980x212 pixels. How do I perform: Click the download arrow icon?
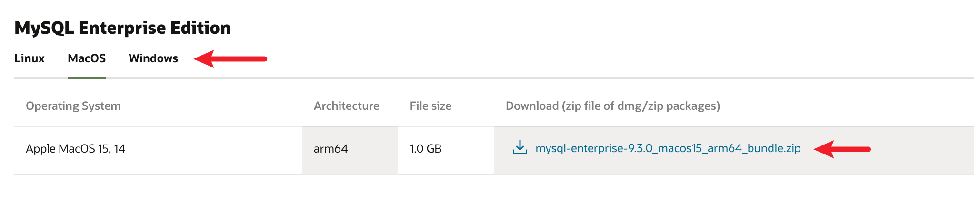[520, 148]
